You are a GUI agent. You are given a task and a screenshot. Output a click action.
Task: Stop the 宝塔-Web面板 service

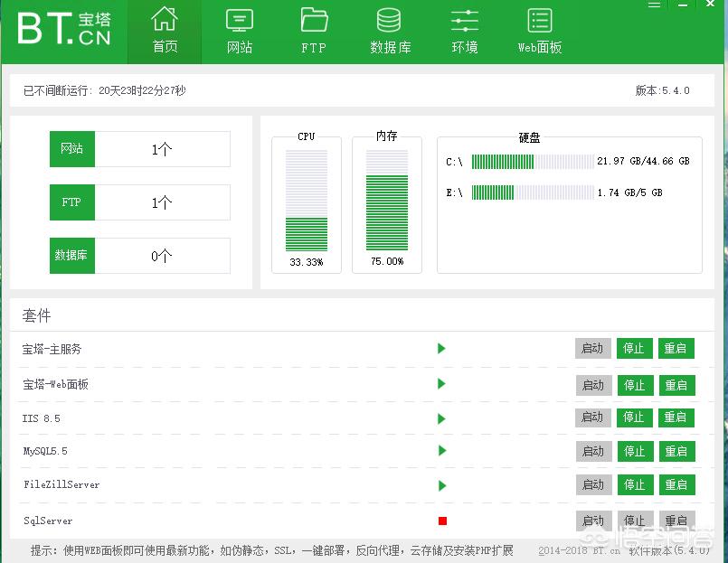point(635,385)
